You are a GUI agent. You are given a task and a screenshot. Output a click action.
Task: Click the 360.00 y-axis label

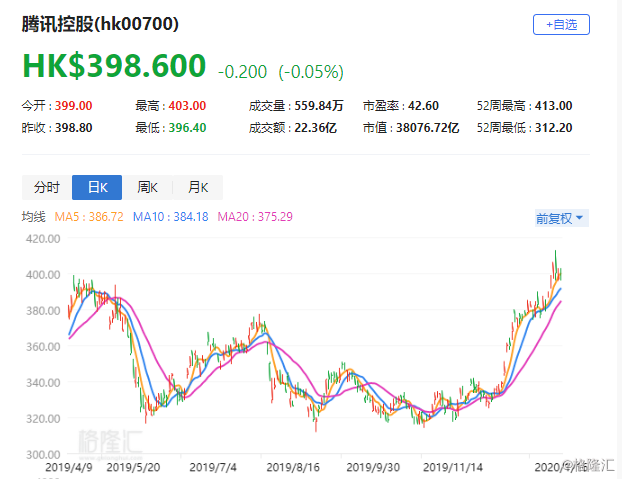pos(43,347)
